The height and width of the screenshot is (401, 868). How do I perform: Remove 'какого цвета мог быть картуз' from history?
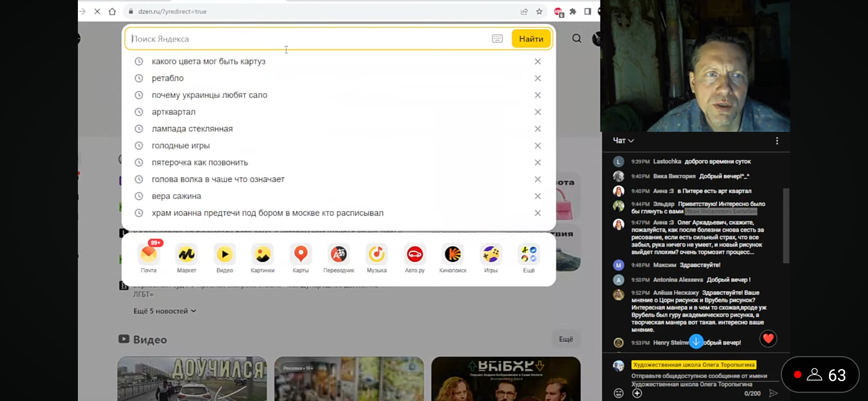point(537,62)
